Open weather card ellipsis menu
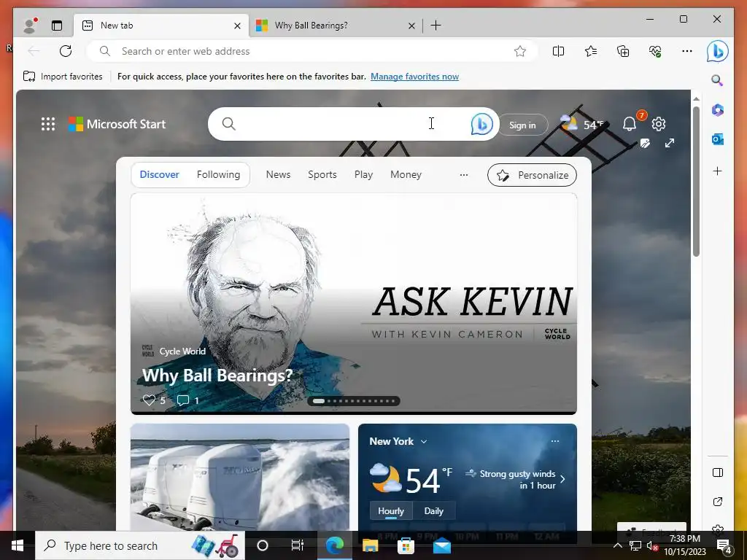Viewport: 747px width, 560px height. point(555,441)
